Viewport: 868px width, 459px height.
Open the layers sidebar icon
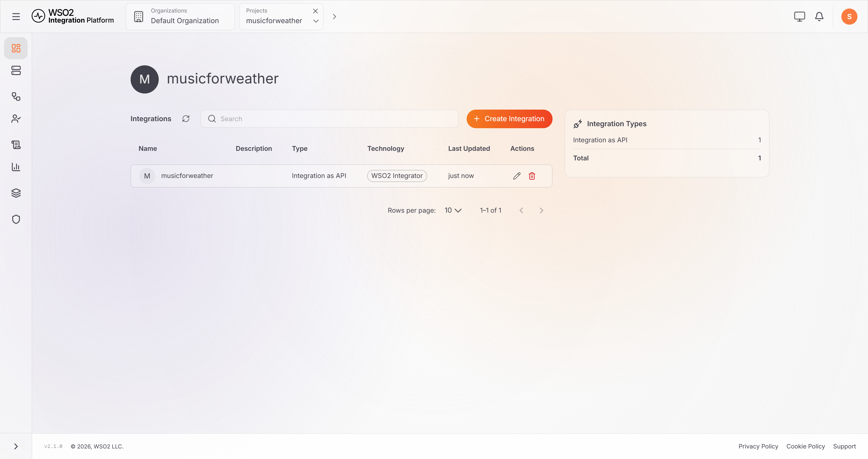click(x=16, y=193)
